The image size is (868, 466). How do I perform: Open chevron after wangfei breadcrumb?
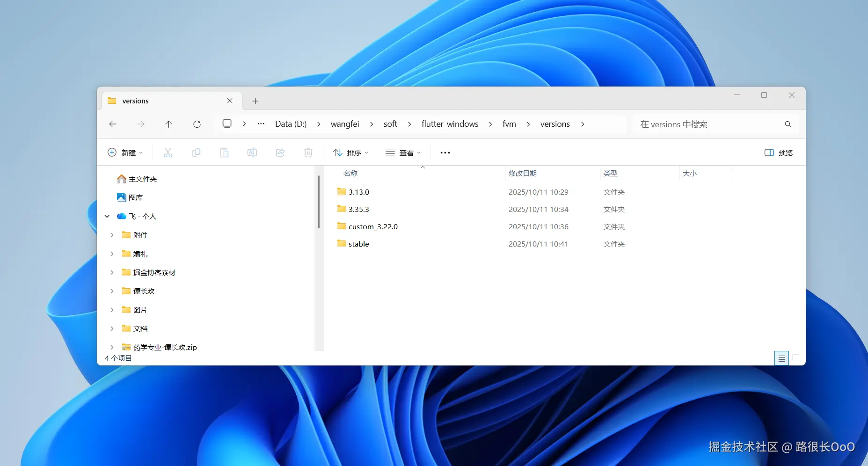point(372,124)
